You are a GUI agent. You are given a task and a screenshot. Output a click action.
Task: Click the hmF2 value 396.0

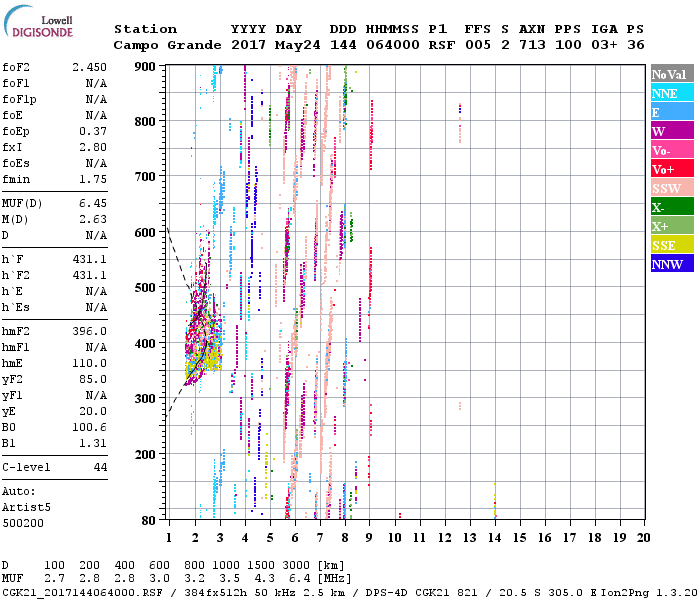click(x=90, y=331)
